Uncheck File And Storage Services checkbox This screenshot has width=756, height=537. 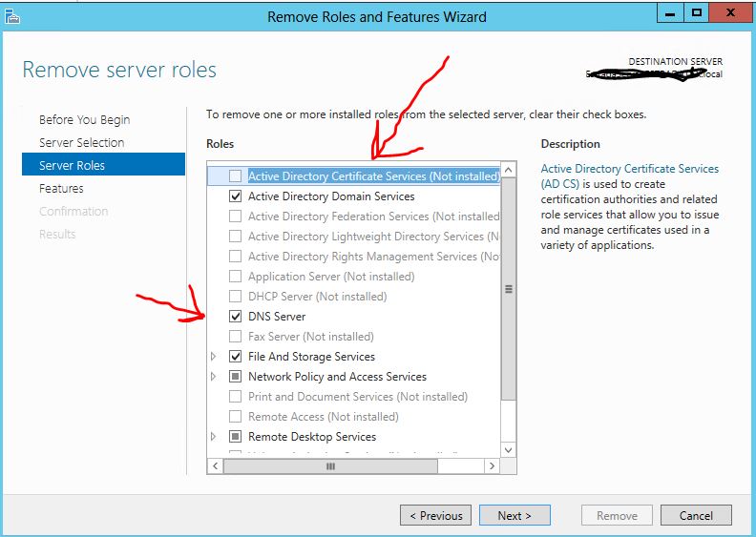(x=235, y=357)
